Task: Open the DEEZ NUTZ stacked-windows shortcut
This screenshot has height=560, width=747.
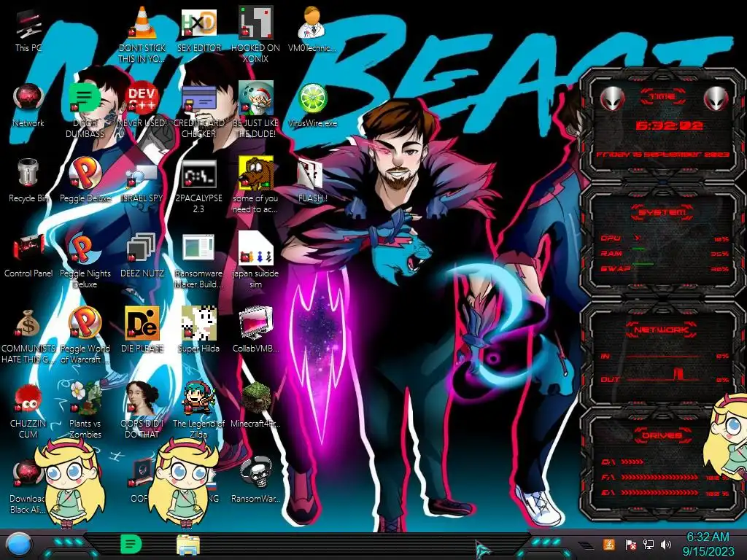Action: click(142, 256)
